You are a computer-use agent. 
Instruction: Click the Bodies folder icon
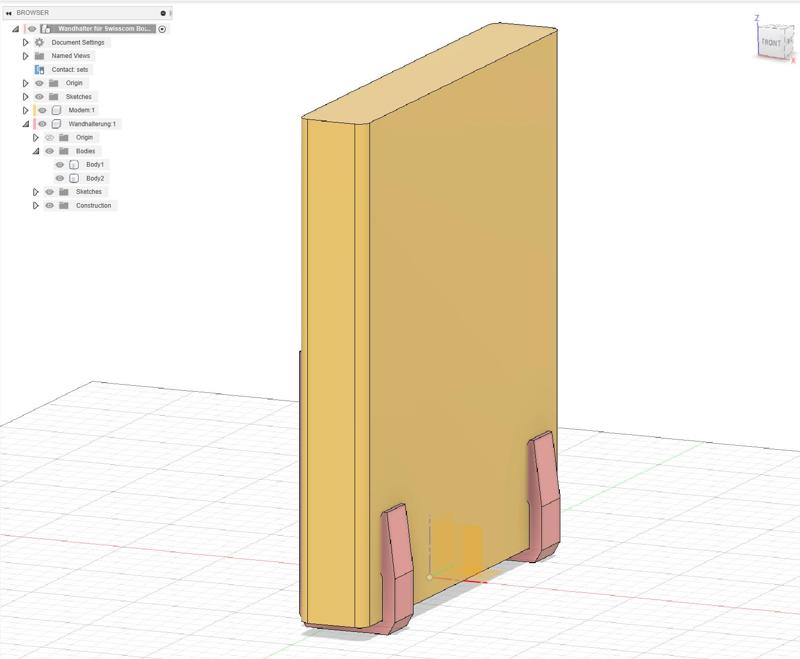[x=64, y=151]
